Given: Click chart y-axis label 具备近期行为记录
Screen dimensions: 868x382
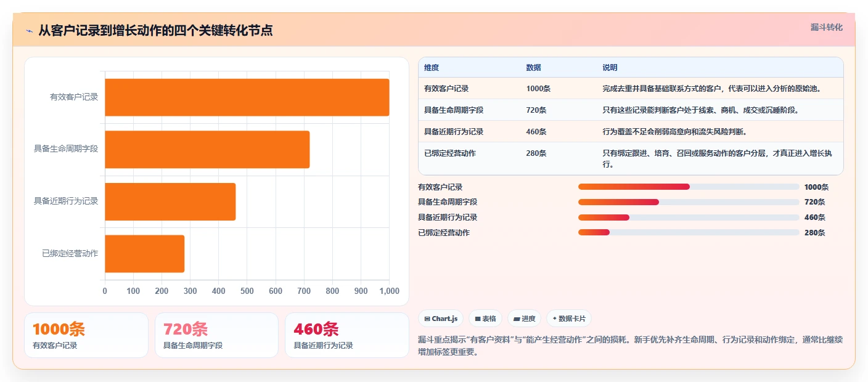Looking at the screenshot, I should tap(66, 201).
